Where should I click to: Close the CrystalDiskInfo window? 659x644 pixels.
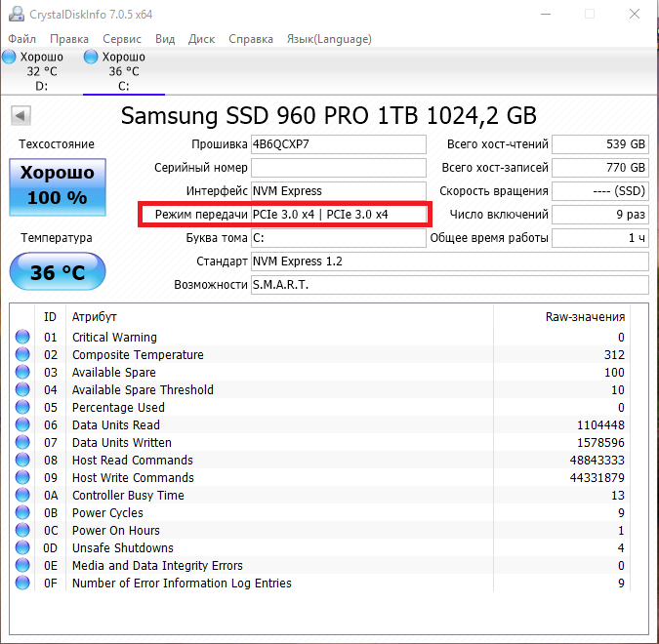(x=635, y=14)
